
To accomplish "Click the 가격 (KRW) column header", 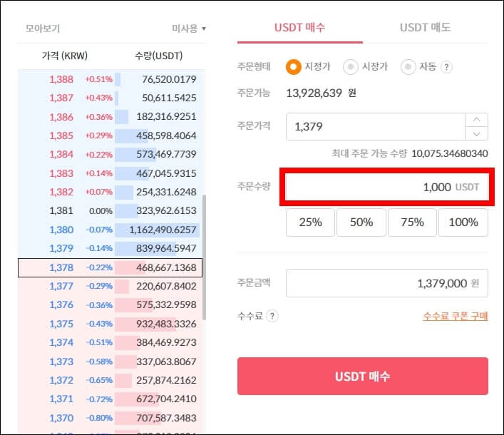I will coord(65,56).
